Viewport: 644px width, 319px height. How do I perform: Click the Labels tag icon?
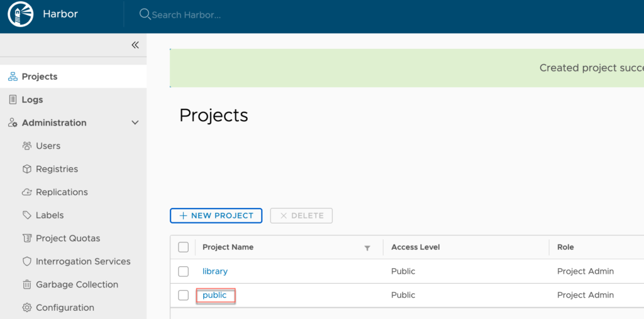[x=27, y=215]
